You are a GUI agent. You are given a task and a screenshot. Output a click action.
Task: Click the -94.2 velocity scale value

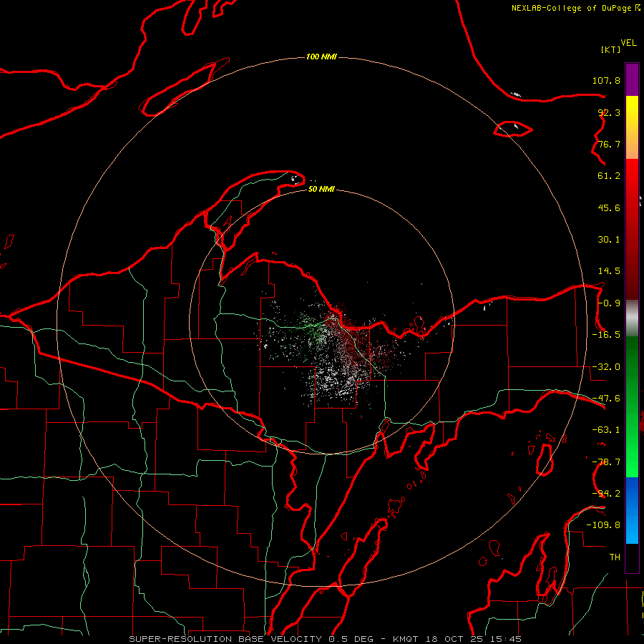606,493
